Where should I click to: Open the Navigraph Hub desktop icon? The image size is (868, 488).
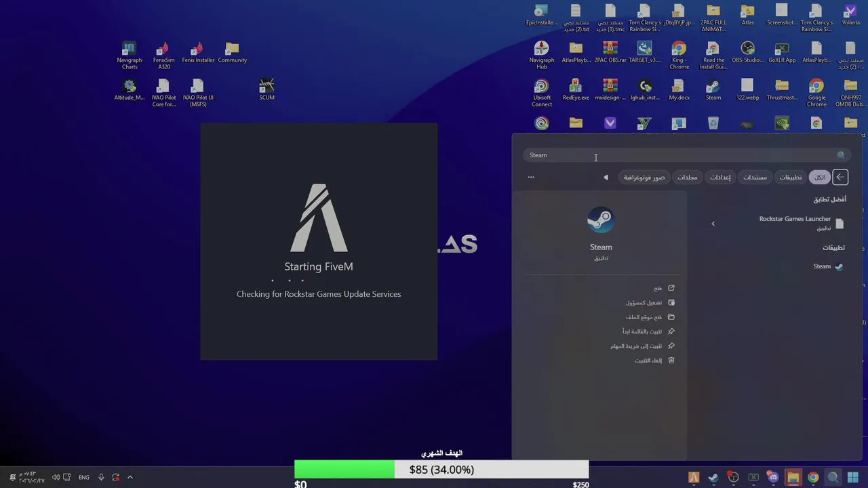(x=541, y=56)
